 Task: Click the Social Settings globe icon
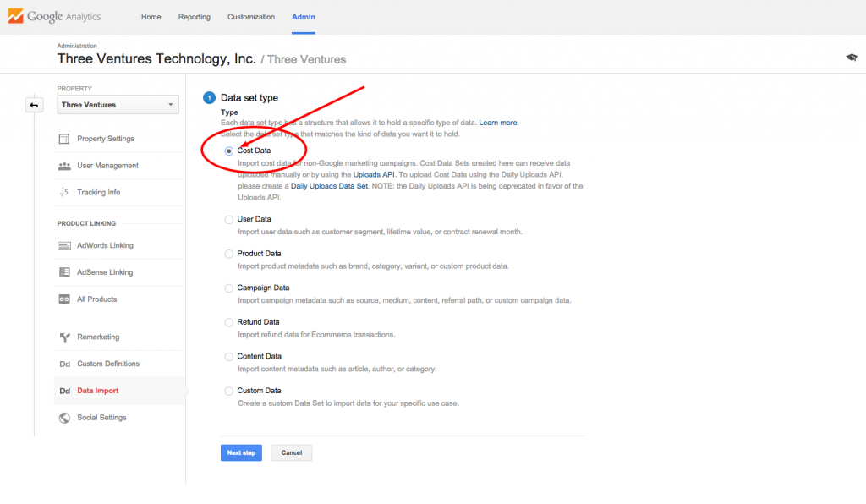(x=64, y=418)
